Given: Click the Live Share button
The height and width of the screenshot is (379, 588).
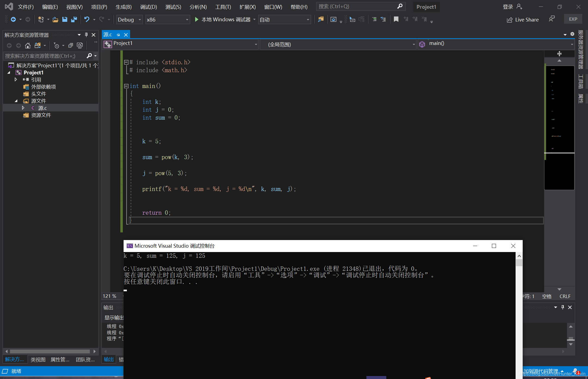Looking at the screenshot, I should 523,20.
